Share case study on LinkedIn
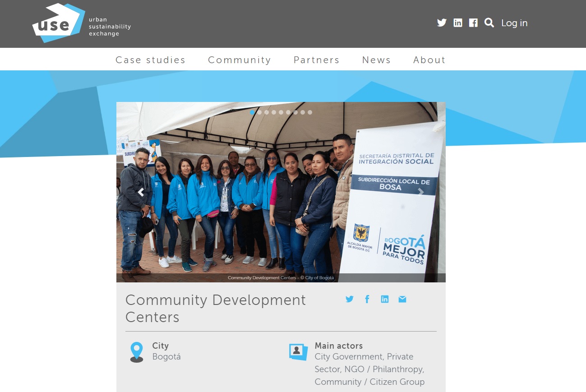Image resolution: width=586 pixels, height=392 pixels. tap(385, 299)
